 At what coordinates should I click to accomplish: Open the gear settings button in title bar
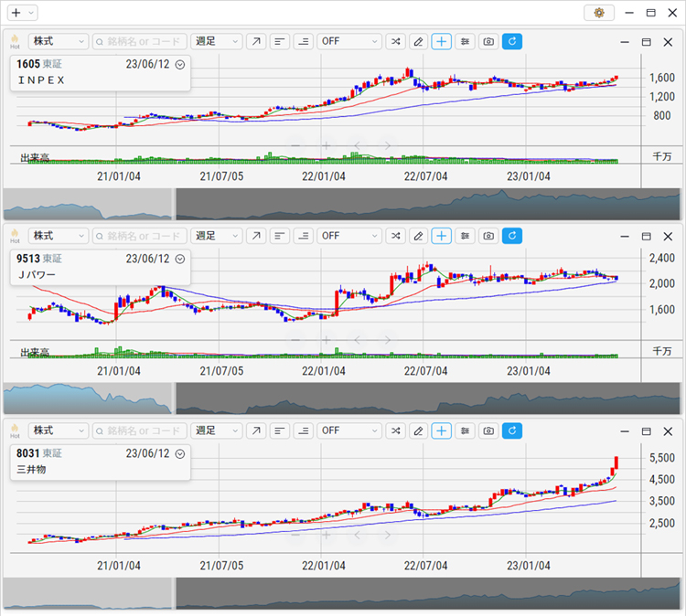(x=599, y=13)
